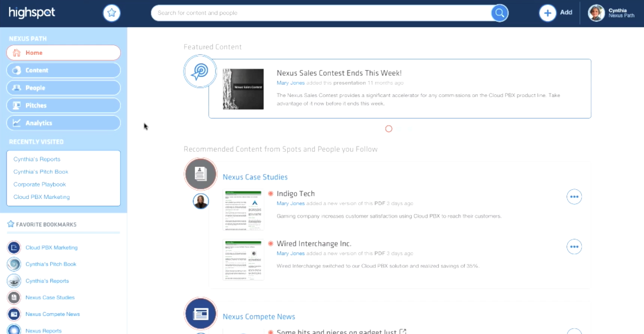
Task: Click the star icon beside the highspot logo
Action: [112, 13]
